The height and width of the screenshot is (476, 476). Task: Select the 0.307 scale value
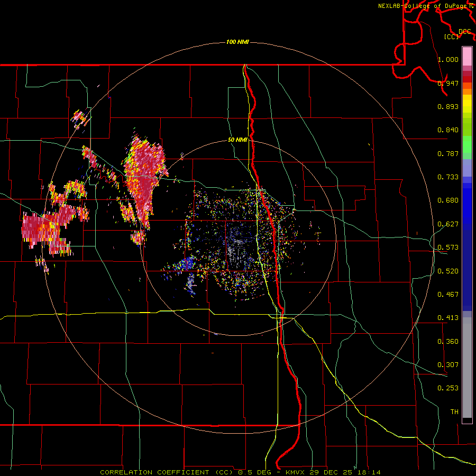coord(448,365)
